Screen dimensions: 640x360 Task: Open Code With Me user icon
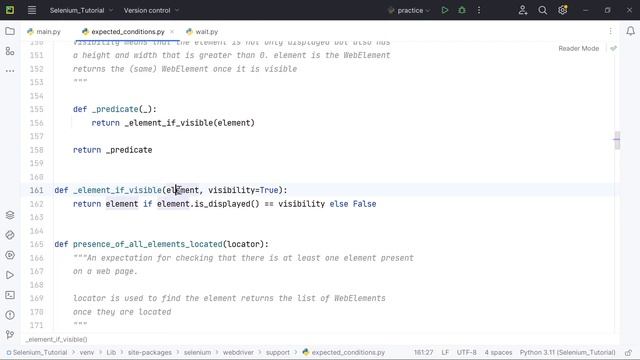pyautogui.click(x=523, y=10)
